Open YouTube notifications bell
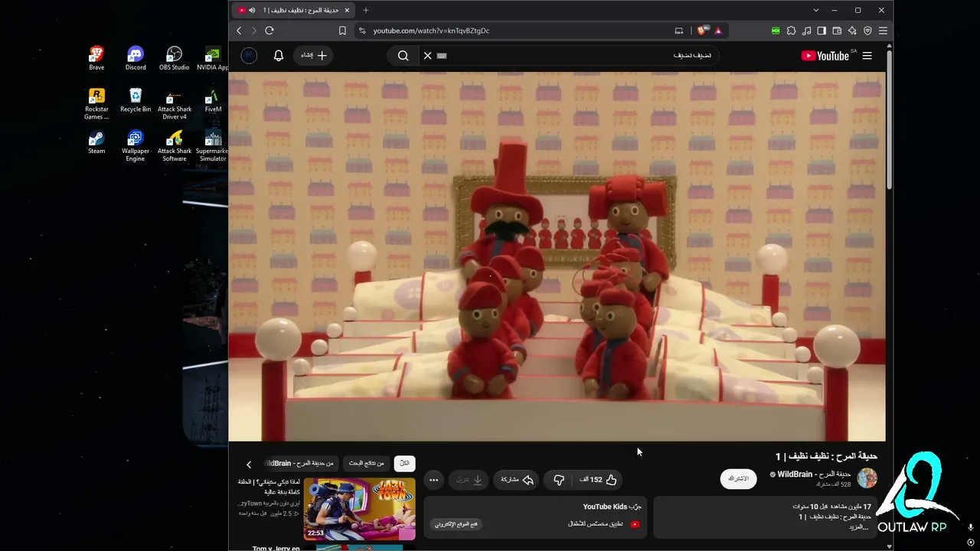The image size is (980, 551). (279, 56)
